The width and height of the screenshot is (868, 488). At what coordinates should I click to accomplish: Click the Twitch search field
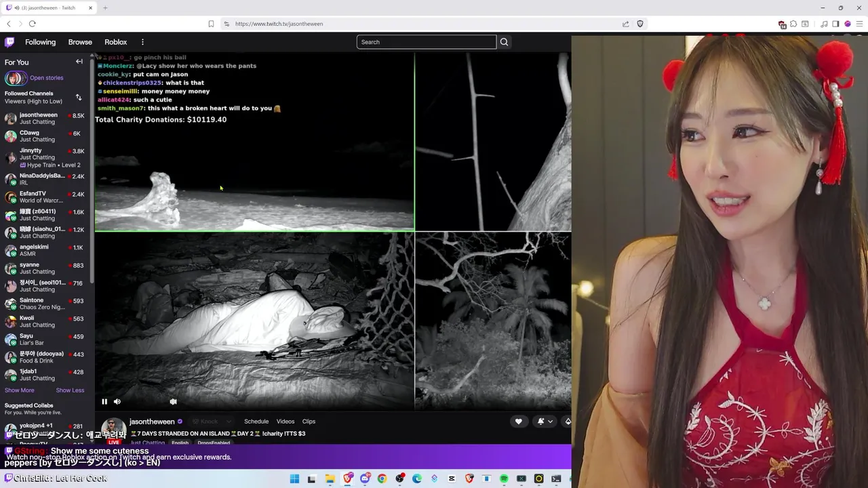427,42
